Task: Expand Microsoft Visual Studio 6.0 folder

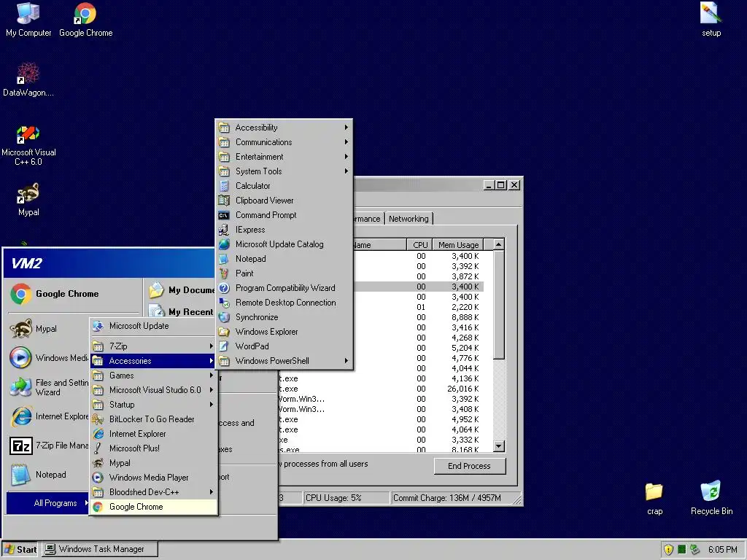Action: [x=153, y=390]
